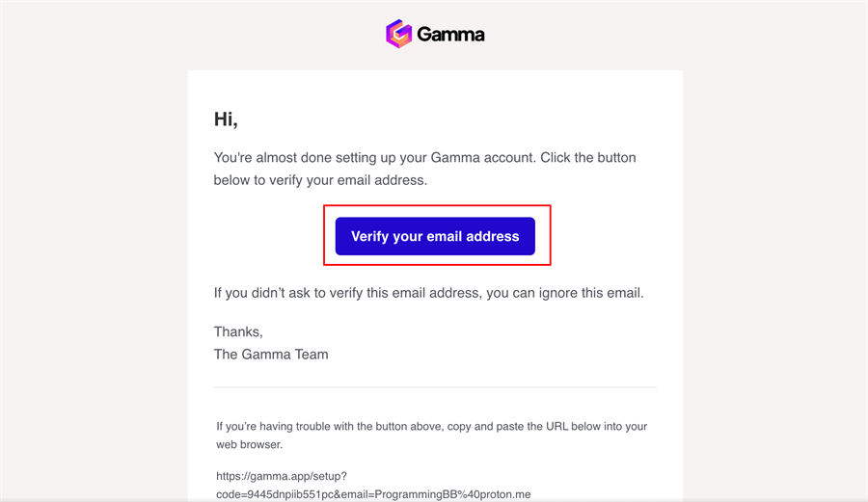Click the "If you didn't ask to verify" sentence

tap(428, 292)
